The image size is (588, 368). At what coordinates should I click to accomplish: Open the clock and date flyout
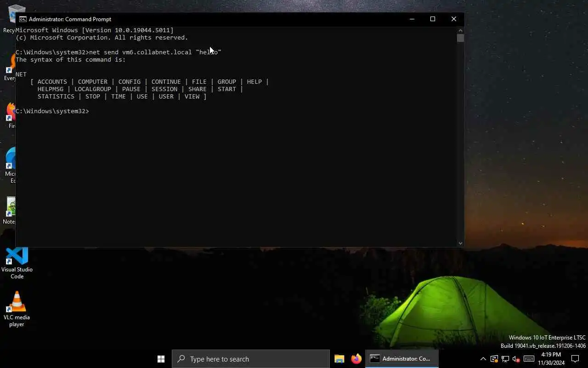[x=551, y=359]
